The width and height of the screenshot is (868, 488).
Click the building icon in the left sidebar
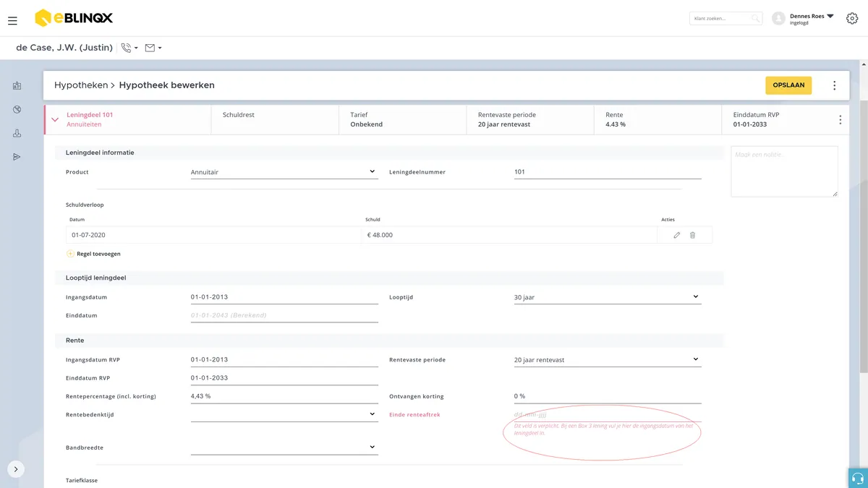[17, 86]
